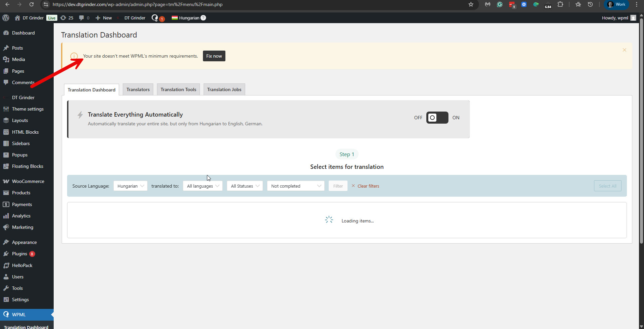The width and height of the screenshot is (644, 329).
Task: Go back with the browser back arrow
Action: 7,4
